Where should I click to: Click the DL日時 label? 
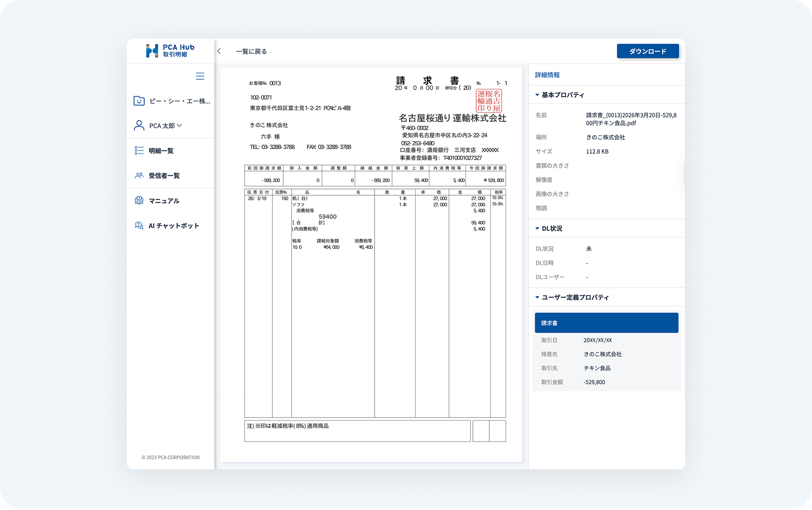[x=545, y=263]
